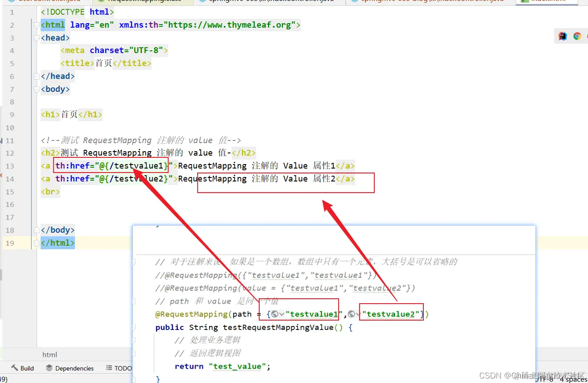Image resolution: width=588 pixels, height=383 pixels.
Task: Click the layers icon beside Dependencies
Action: click(49, 368)
